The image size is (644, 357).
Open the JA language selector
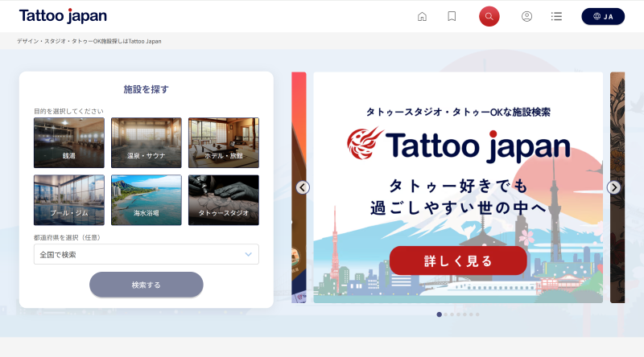[602, 16]
